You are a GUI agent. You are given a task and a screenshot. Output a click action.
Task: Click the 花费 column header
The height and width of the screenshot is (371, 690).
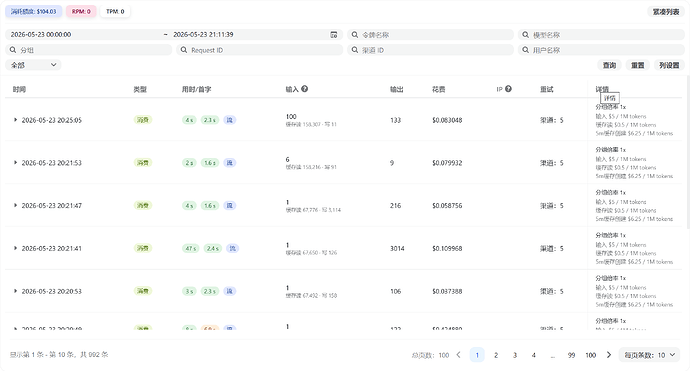pyautogui.click(x=439, y=89)
